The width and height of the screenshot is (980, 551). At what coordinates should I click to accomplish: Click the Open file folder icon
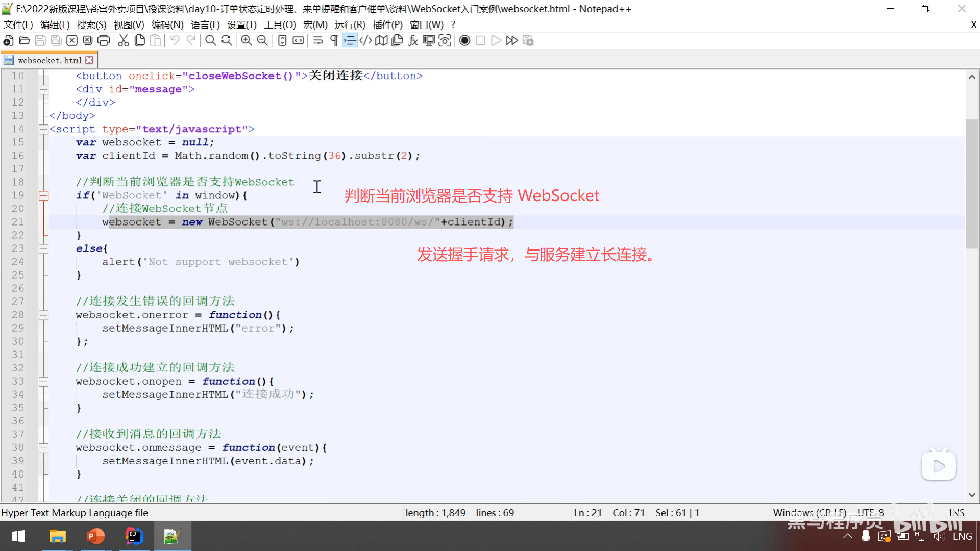coord(24,41)
